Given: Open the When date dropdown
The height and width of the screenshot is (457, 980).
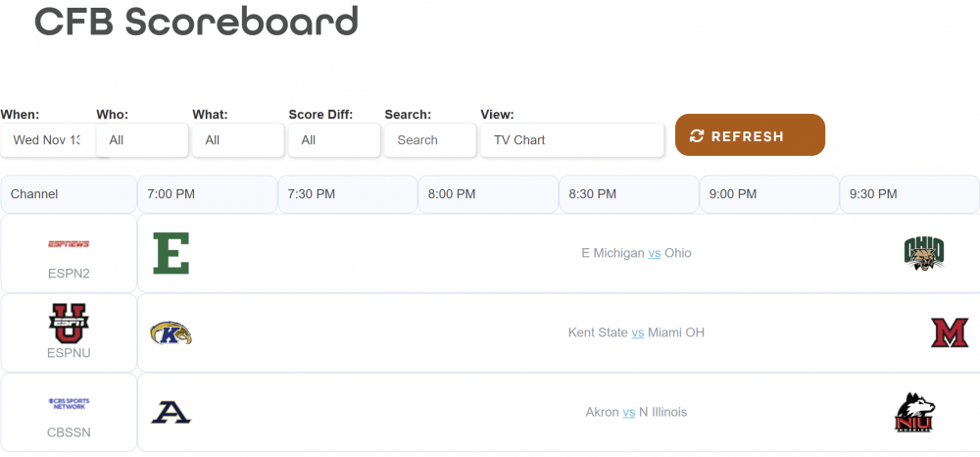Looking at the screenshot, I should (x=48, y=140).
